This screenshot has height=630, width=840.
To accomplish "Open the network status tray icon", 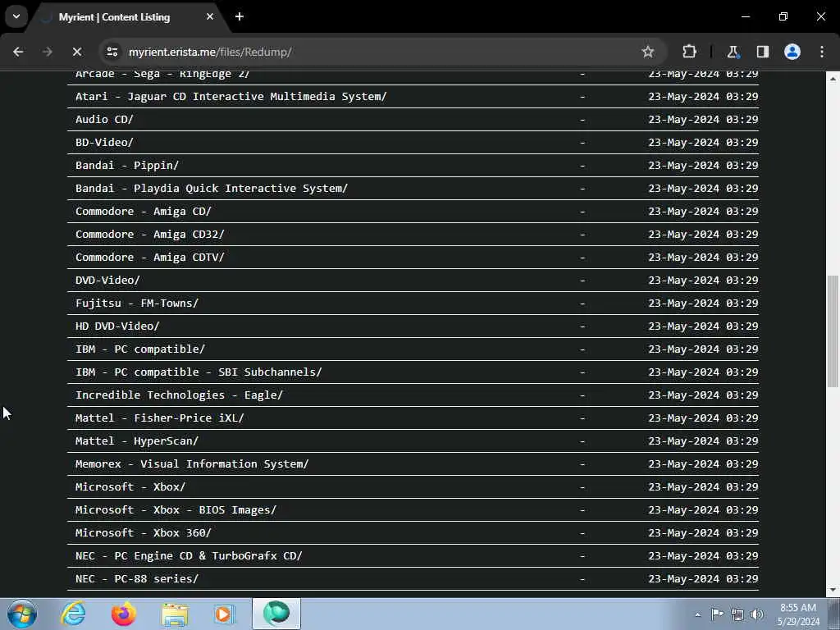I will (737, 614).
